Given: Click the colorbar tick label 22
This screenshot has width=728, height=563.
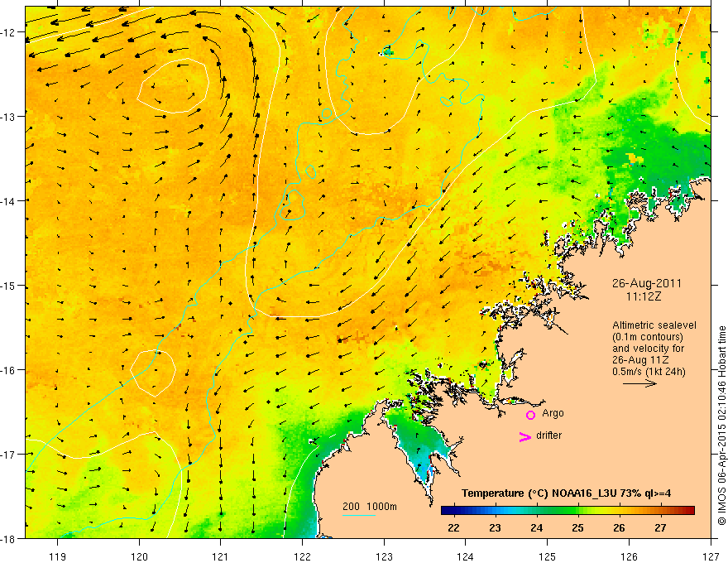Looking at the screenshot, I should click(x=453, y=527).
